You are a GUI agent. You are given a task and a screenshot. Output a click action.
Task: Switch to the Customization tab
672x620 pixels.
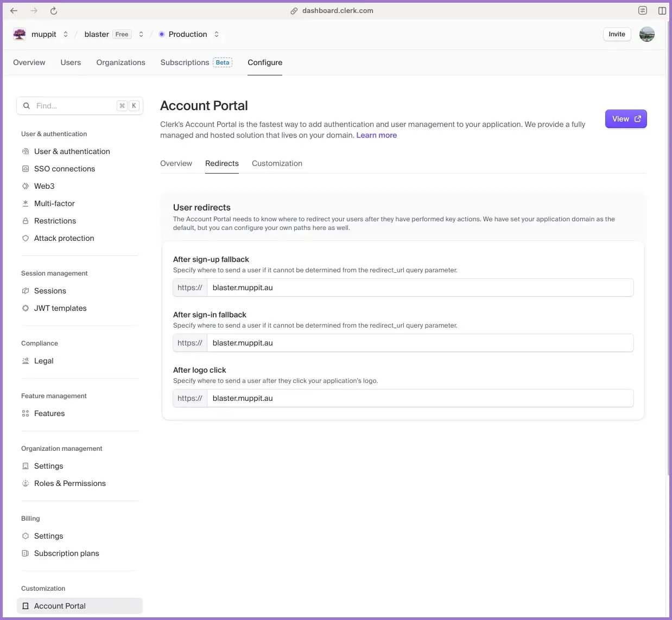pos(277,163)
